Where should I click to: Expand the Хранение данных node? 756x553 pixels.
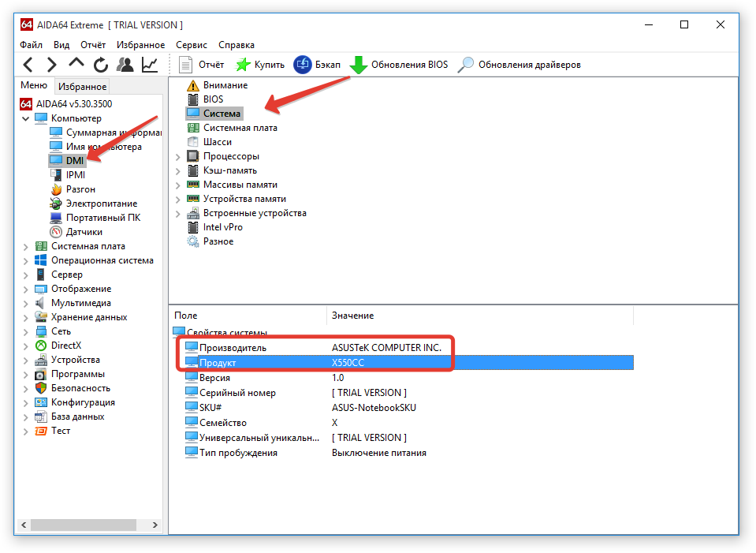[x=25, y=317]
